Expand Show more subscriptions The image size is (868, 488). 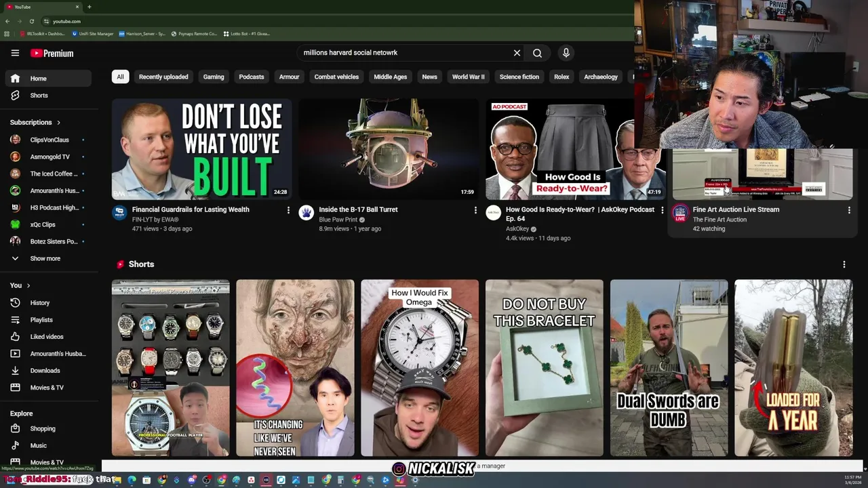tap(48, 258)
